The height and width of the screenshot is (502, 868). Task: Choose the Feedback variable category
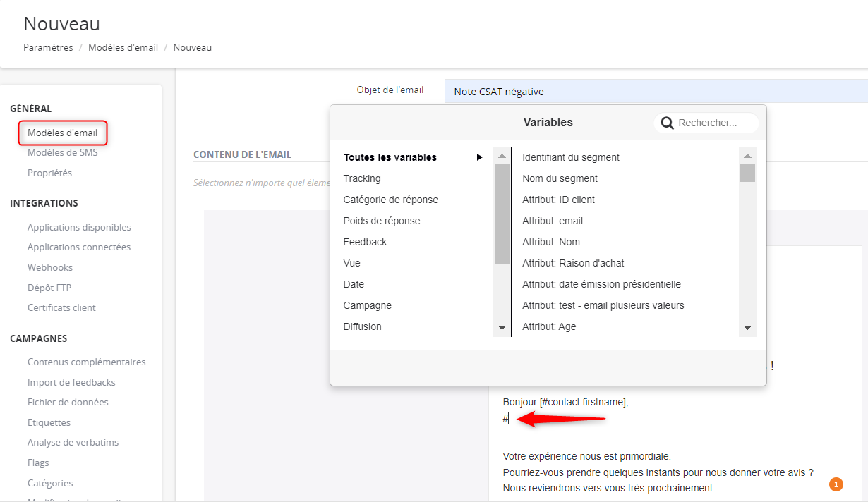pyautogui.click(x=365, y=242)
